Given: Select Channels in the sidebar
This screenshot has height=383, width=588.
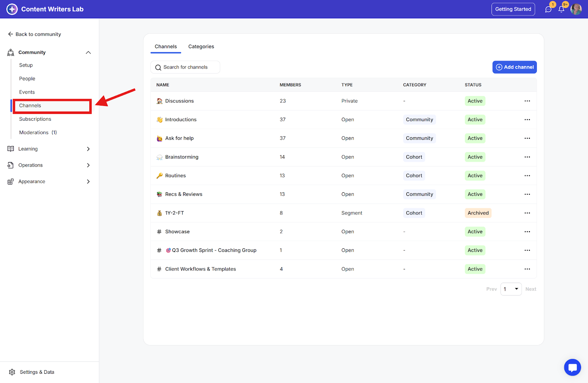Looking at the screenshot, I should click(52, 106).
